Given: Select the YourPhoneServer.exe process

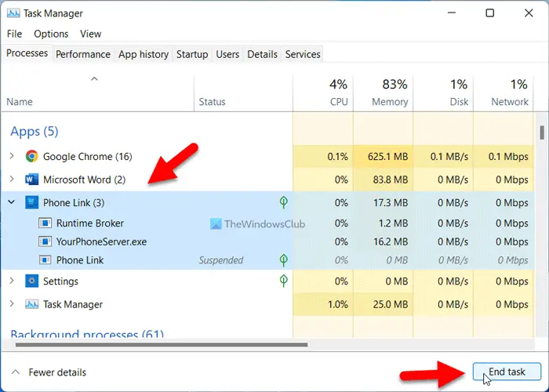Looking at the screenshot, I should pos(268,241).
